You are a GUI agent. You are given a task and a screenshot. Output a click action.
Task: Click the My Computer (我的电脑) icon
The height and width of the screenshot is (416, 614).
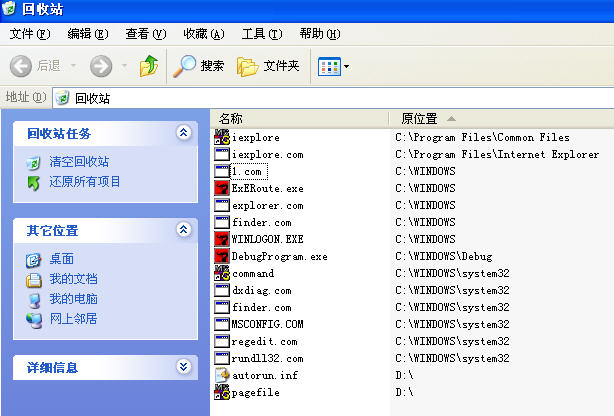click(x=34, y=300)
